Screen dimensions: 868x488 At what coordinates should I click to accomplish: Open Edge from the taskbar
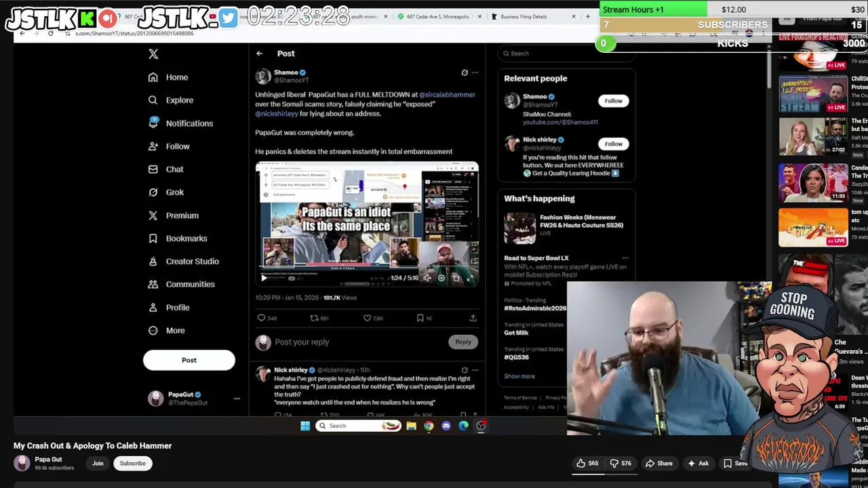pos(463,426)
